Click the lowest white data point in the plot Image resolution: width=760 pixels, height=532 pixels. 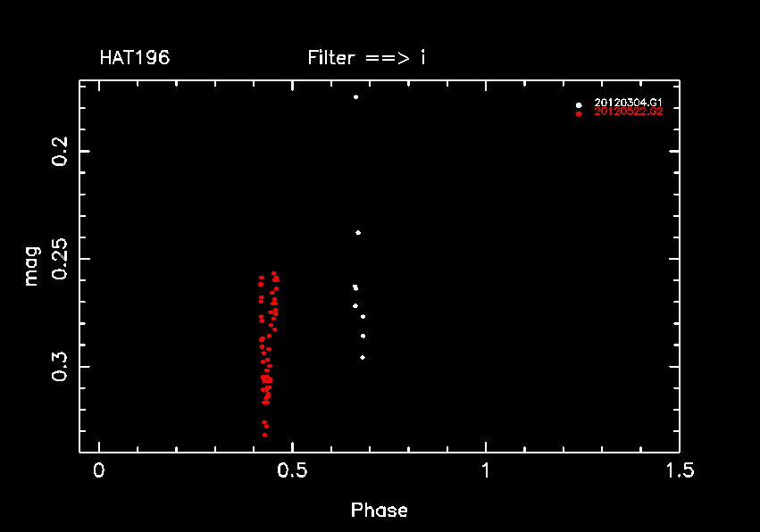(x=363, y=357)
